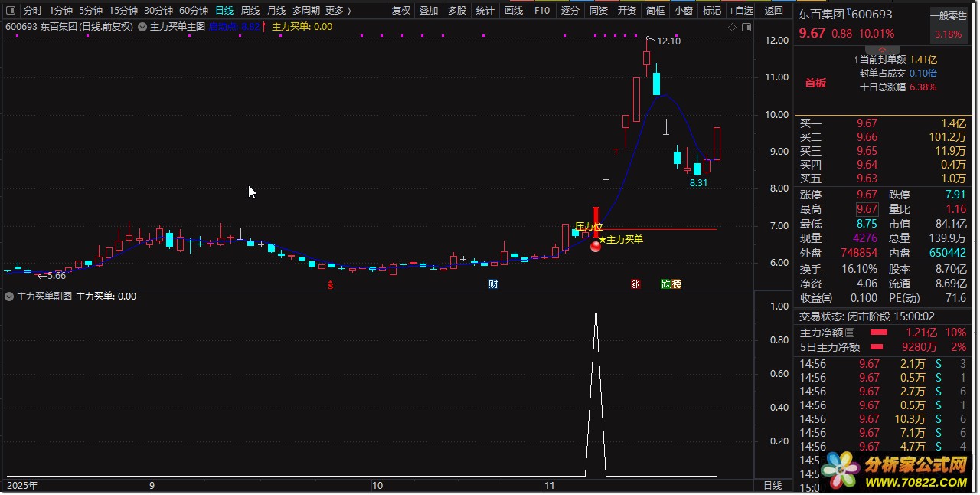Open the 主力买单主图 indicator dropdown

point(142,27)
